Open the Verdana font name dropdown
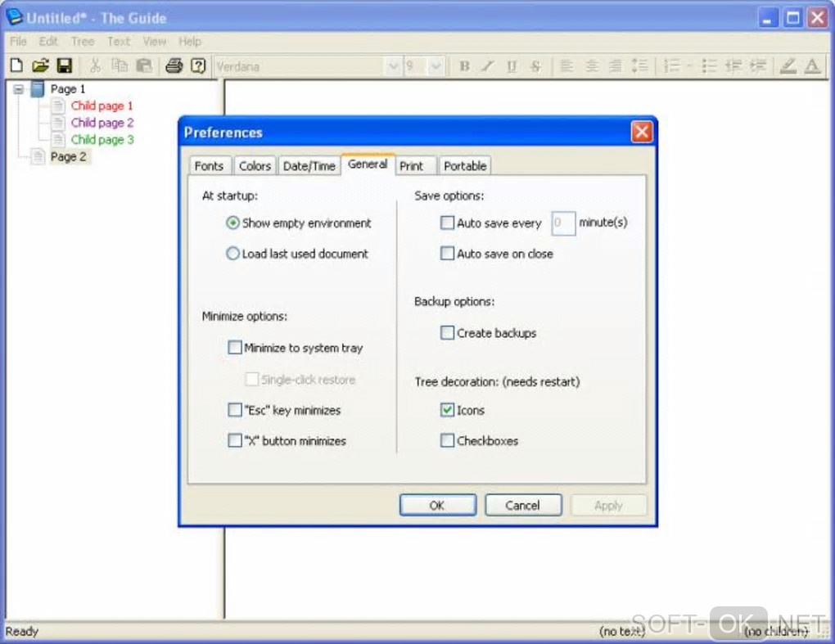 pos(393,66)
